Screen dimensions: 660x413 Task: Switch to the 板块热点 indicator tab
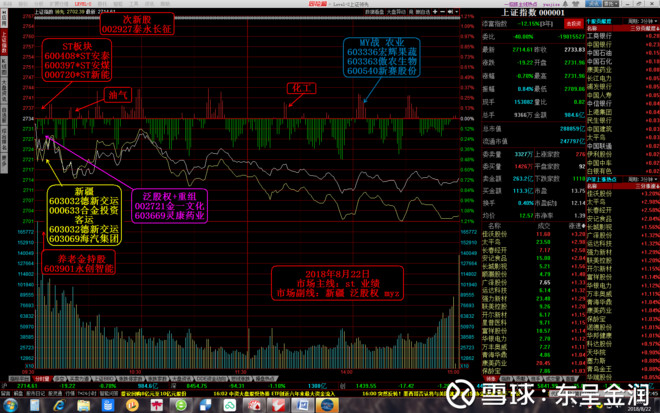coord(264,379)
